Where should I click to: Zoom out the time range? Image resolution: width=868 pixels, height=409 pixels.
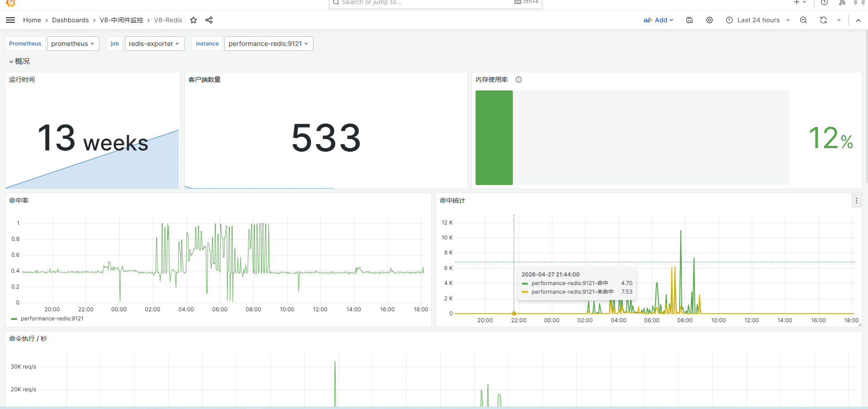tap(804, 20)
